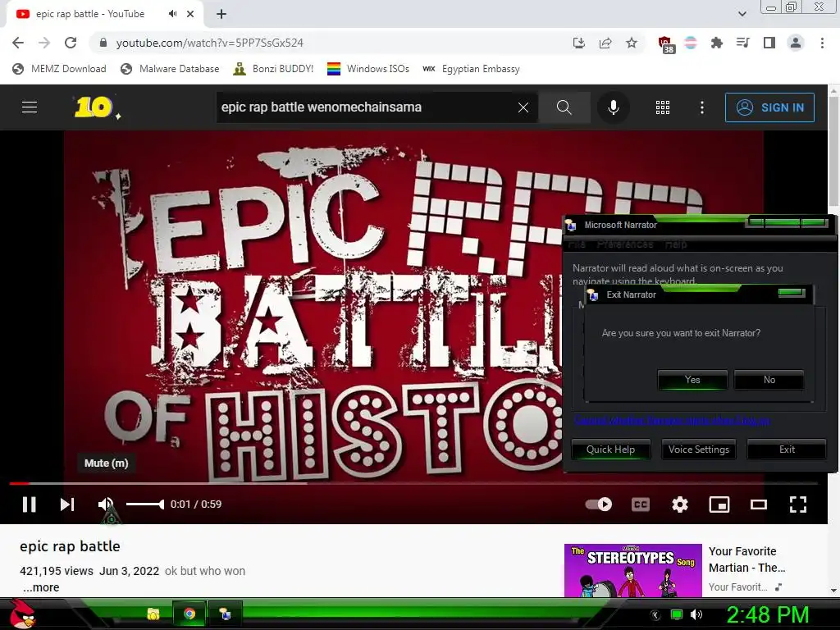The width and height of the screenshot is (840, 630).
Task: Expand the tab search chevron
Action: 742,14
